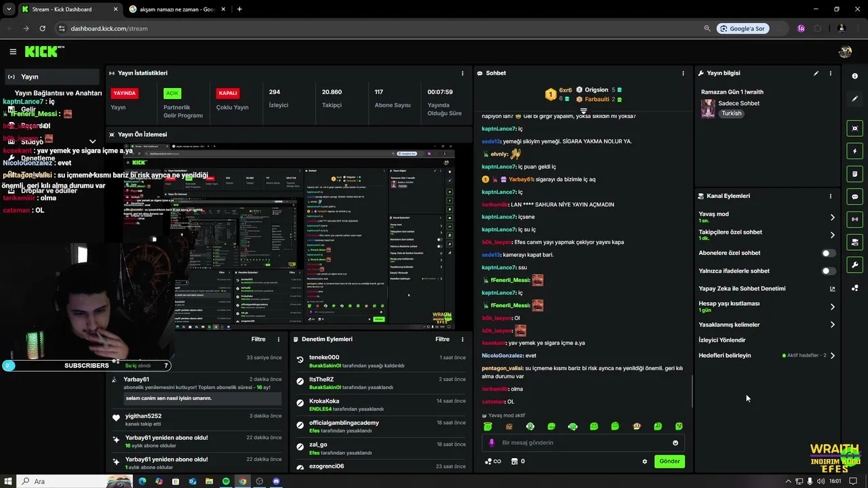Switch to akşam namazı ne zaman tab

pos(178,9)
